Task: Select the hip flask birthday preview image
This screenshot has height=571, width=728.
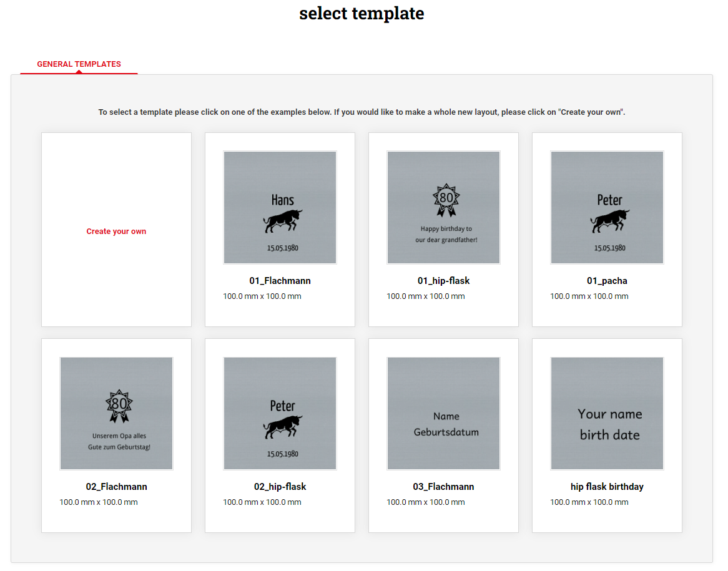Action: [x=607, y=414]
